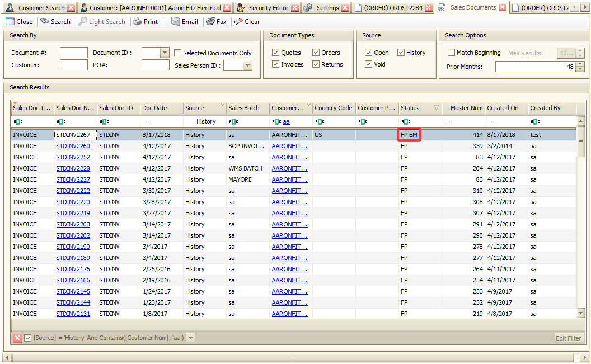Screen dimensions: 591x364
Task: Remove the grid filter with red X
Action: click(17, 338)
